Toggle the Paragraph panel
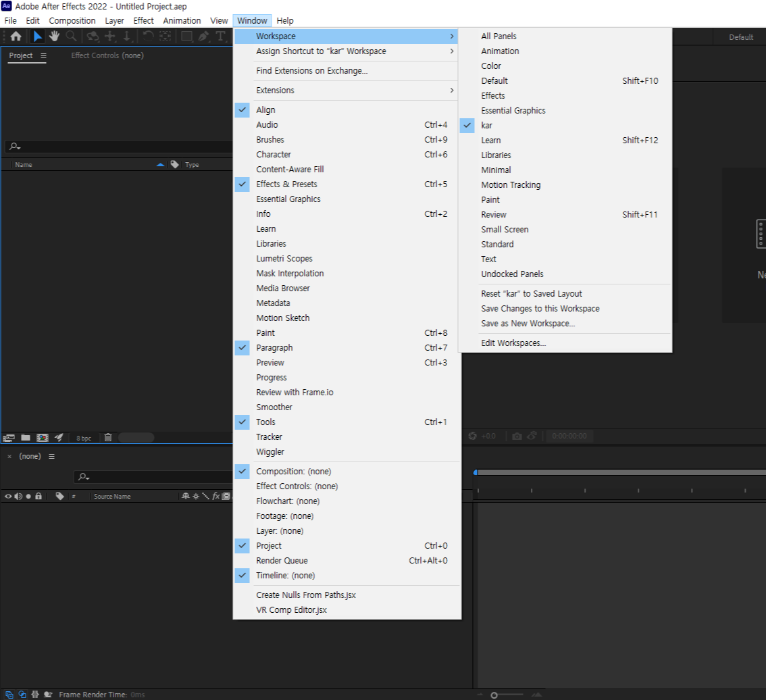 [x=242, y=347]
